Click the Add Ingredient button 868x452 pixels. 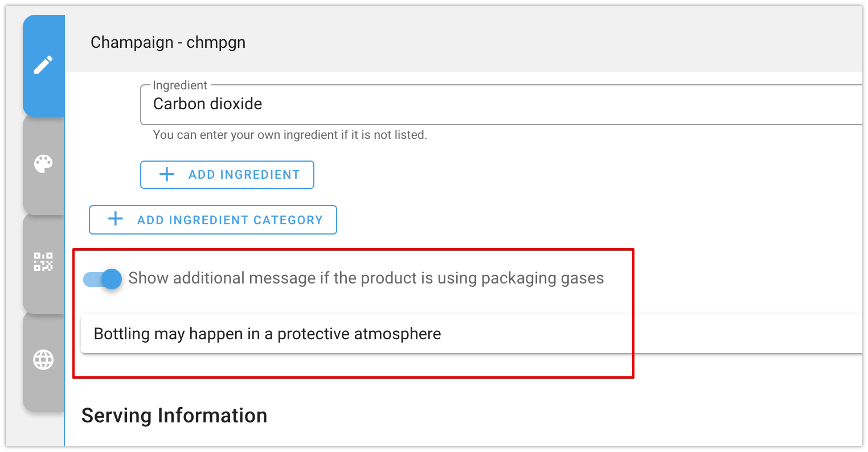[227, 175]
